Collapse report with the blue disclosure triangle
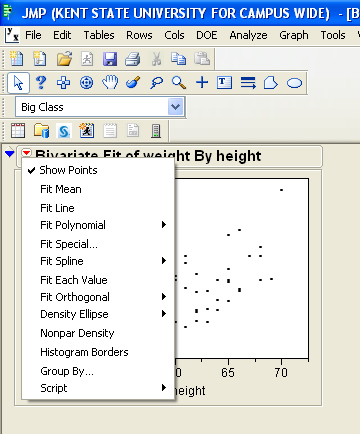Image resolution: width=360 pixels, height=434 pixels. tap(10, 154)
